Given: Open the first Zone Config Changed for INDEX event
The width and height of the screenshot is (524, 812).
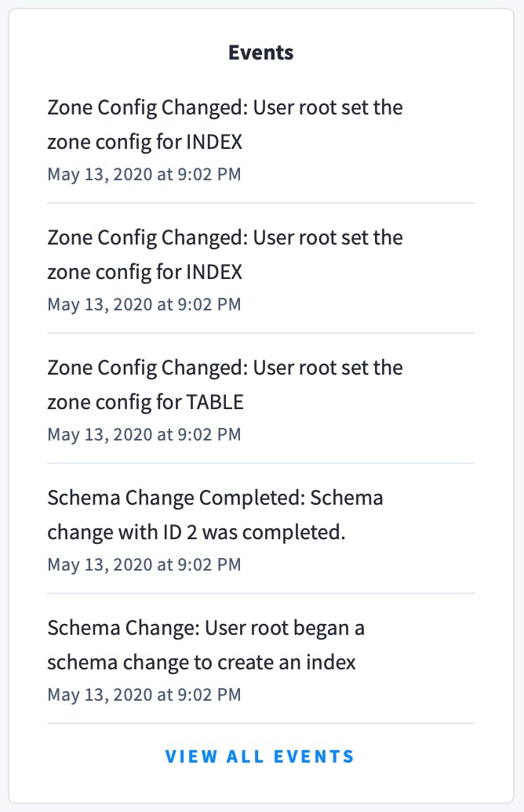Looking at the screenshot, I should point(225,124).
